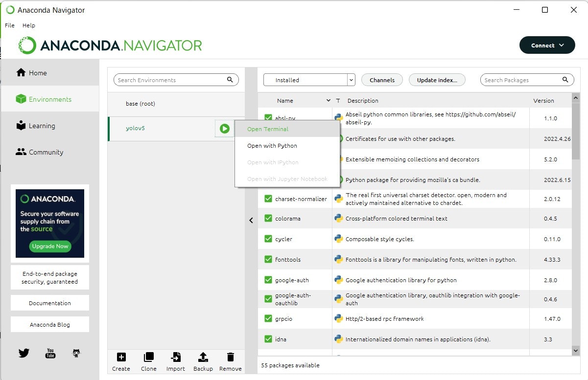Screen dimensions: 588x380
Task: Toggle the fonttools package checkbox
Action: pyautogui.click(x=268, y=260)
